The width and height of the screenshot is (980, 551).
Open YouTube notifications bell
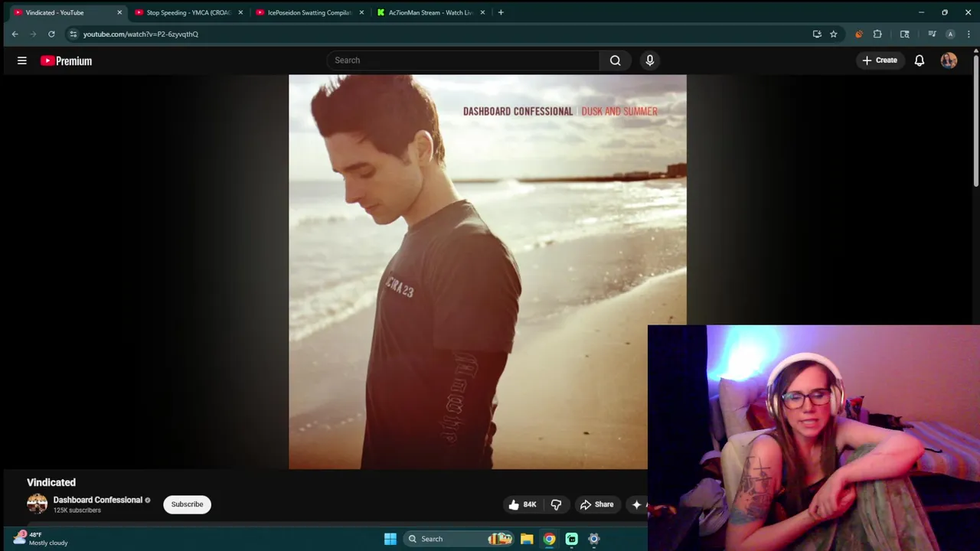920,60
